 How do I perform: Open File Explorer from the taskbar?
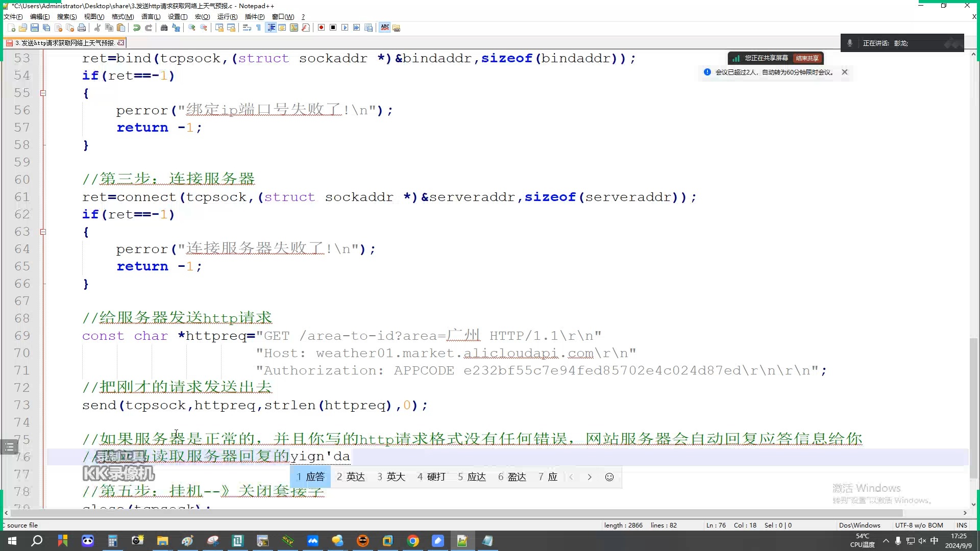click(163, 541)
